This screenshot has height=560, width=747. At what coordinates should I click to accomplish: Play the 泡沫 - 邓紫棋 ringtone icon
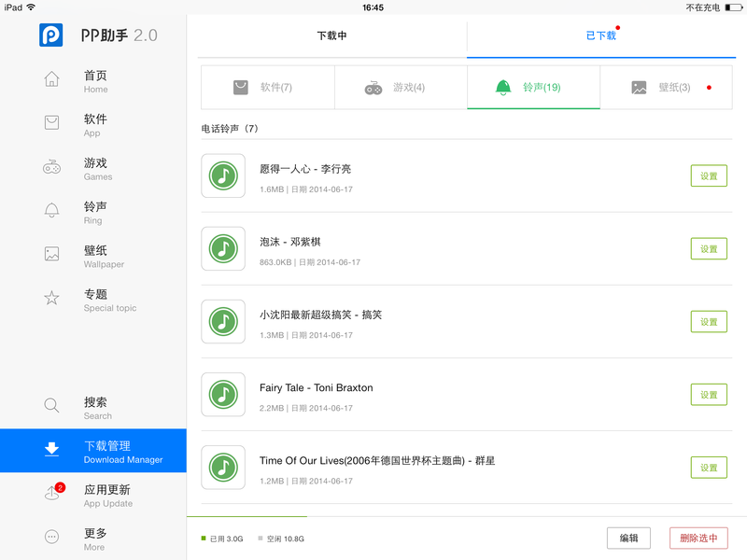coord(223,248)
